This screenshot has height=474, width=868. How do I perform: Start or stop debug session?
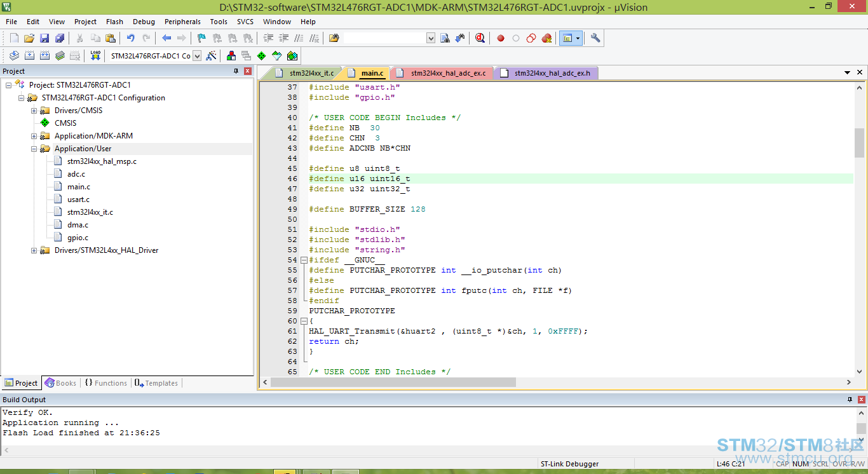tap(480, 38)
